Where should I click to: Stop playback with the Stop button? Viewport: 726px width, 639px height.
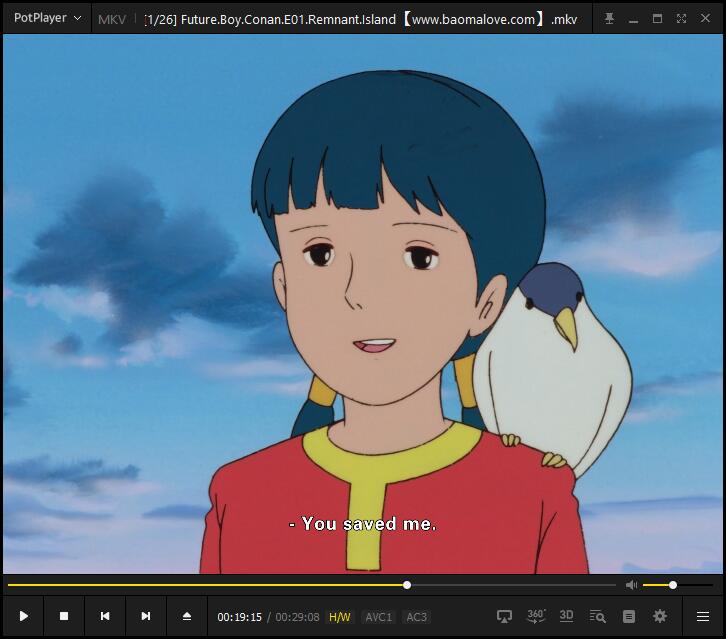click(64, 616)
